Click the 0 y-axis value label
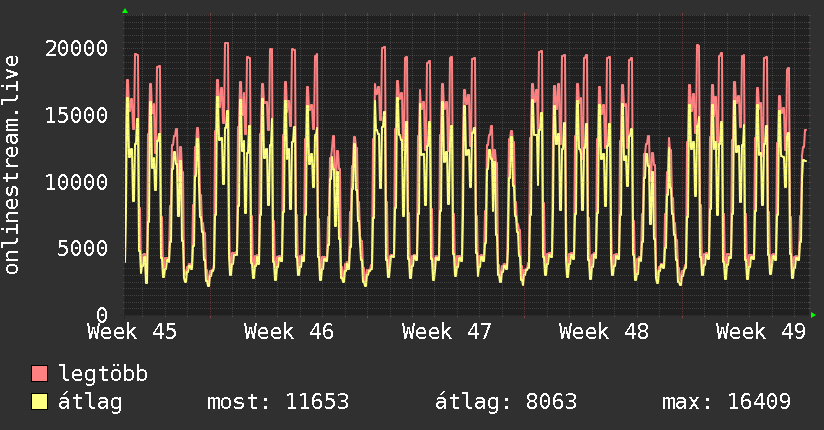The width and height of the screenshot is (824, 430). [101, 314]
